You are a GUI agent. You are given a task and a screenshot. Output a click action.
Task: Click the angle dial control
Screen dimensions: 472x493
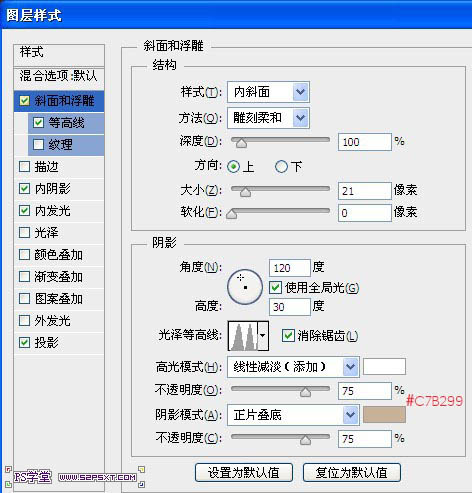(x=245, y=287)
